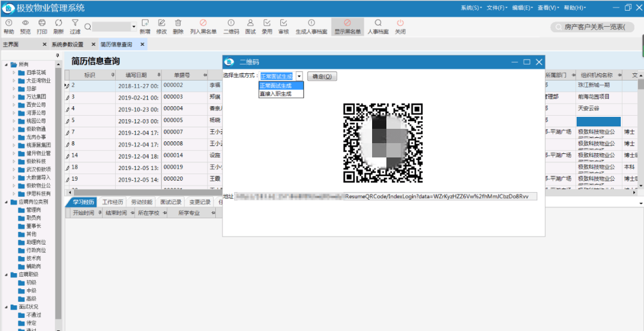
Task: Open the 帮助(H) menu
Action: click(x=575, y=8)
